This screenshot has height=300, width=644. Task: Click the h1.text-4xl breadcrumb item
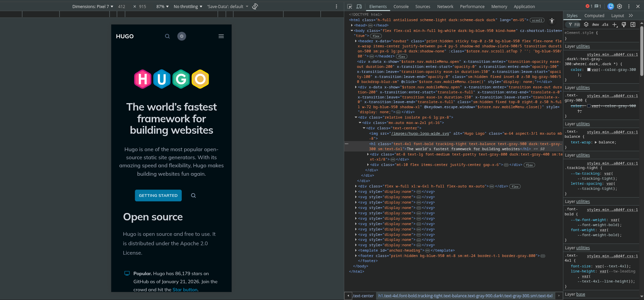tap(465, 296)
